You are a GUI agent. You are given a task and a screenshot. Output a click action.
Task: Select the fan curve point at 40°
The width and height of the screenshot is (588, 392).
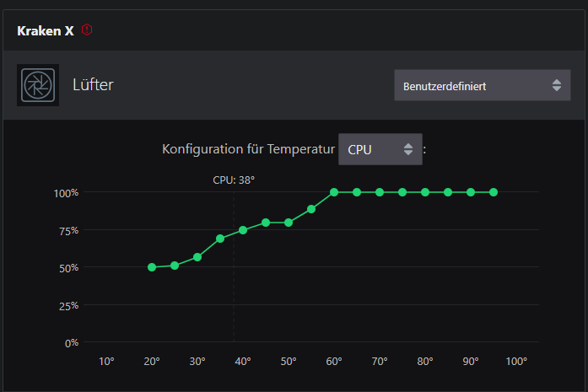click(243, 230)
